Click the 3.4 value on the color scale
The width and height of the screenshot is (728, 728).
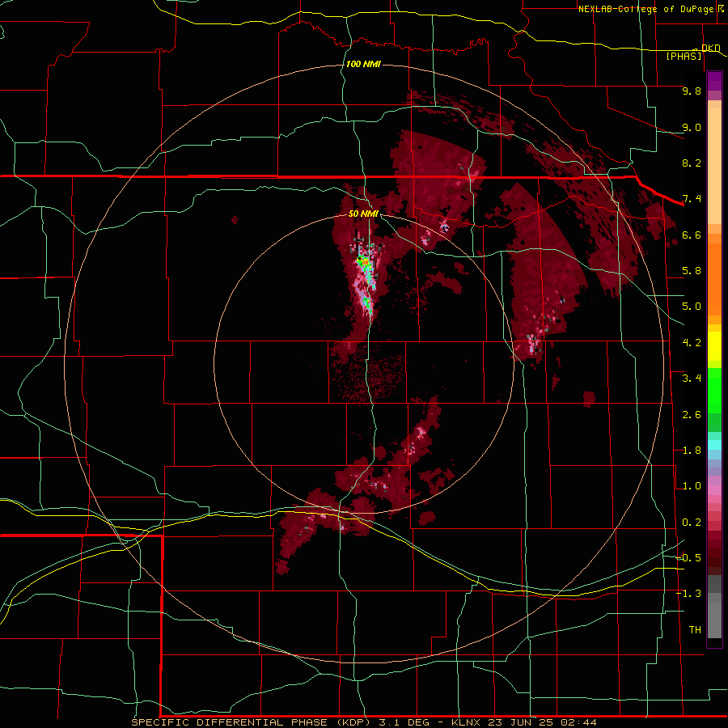pos(692,379)
